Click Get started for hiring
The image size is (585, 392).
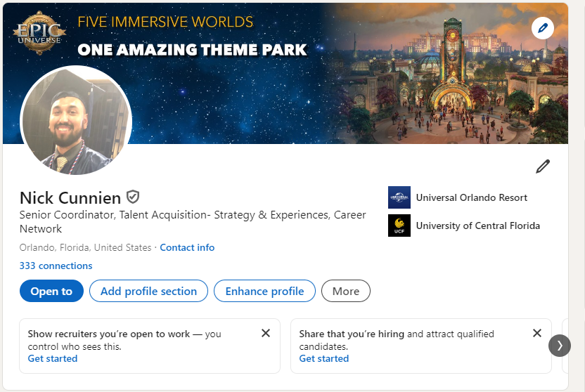click(324, 358)
